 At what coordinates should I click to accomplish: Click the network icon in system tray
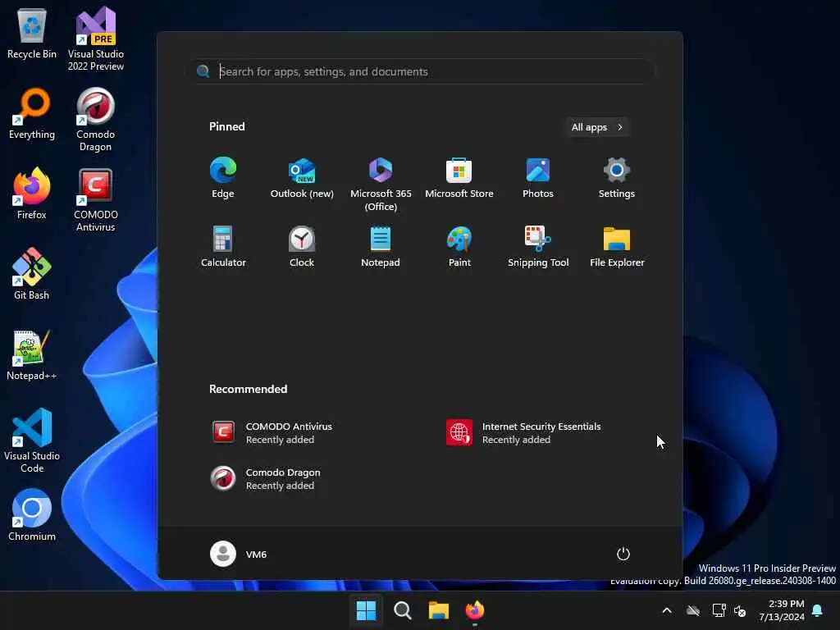pyautogui.click(x=719, y=610)
